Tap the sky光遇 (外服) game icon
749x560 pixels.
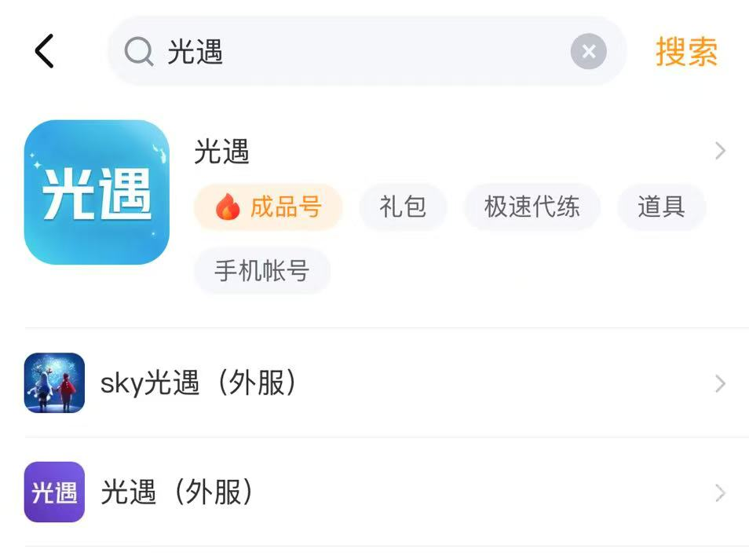point(54,383)
